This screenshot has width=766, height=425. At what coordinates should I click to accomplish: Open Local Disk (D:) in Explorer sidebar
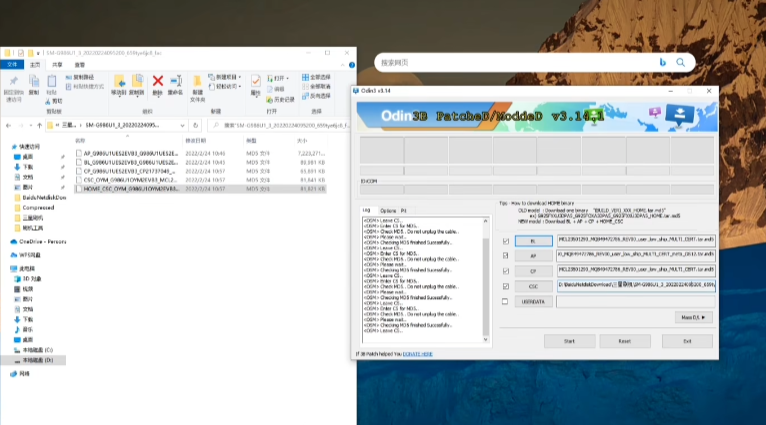[x=33, y=360]
